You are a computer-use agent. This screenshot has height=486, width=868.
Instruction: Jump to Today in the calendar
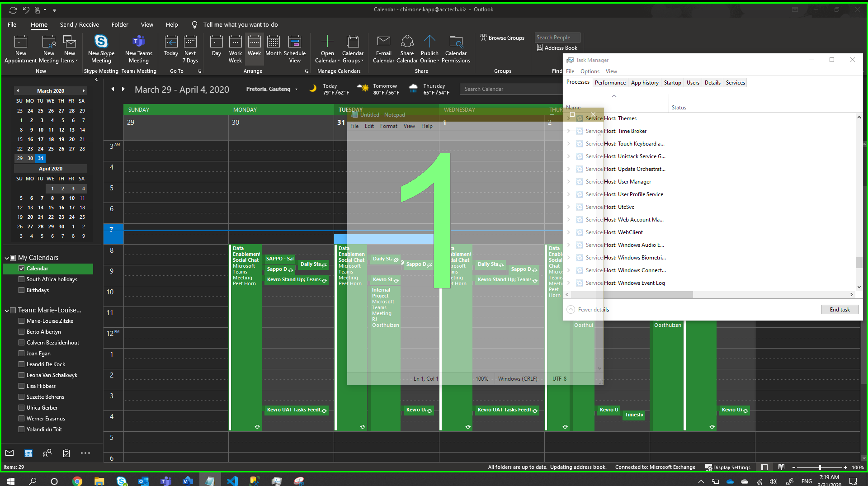pos(171,46)
